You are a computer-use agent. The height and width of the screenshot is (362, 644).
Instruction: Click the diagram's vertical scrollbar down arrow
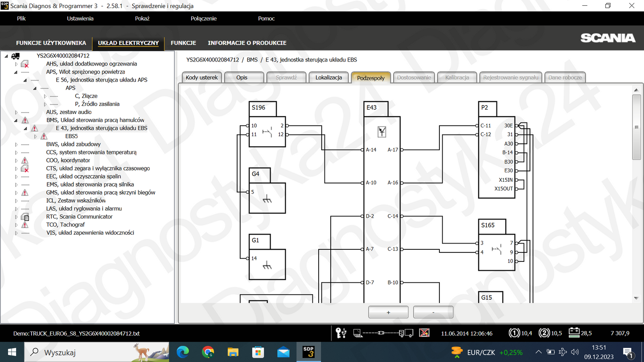(636, 298)
